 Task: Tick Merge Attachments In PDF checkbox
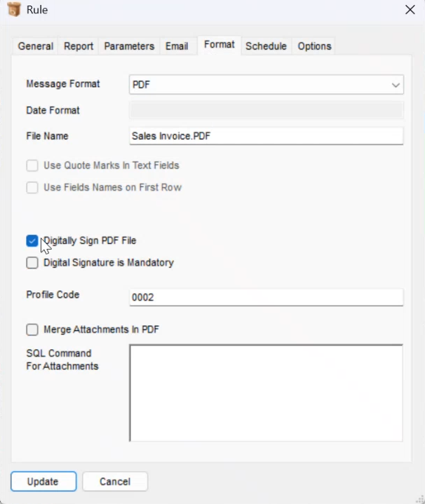coord(32,329)
